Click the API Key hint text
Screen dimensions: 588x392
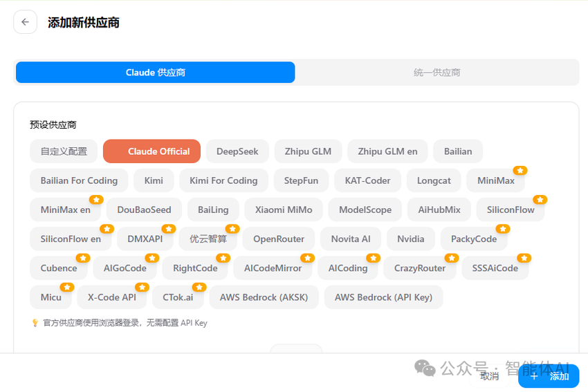[125, 323]
